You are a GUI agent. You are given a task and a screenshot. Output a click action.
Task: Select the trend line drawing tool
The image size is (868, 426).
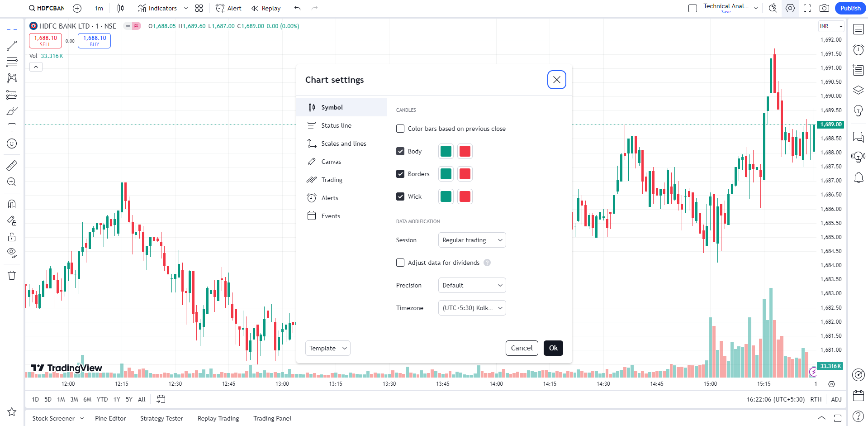(12, 46)
